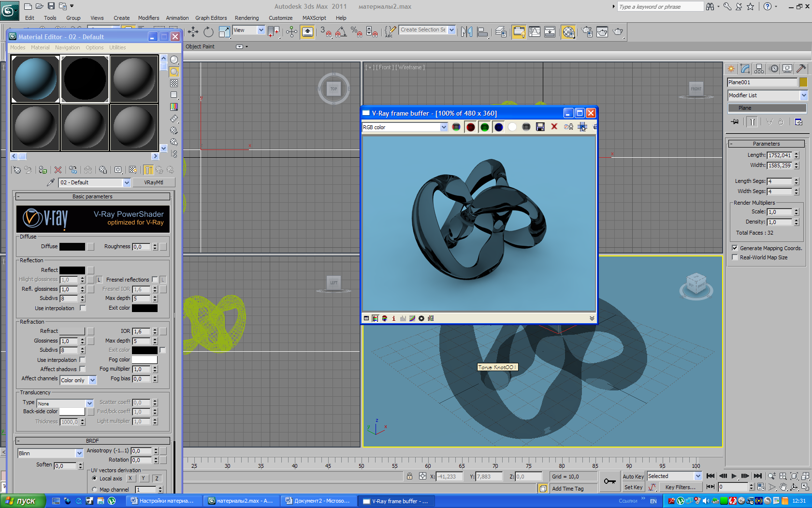Click the Key Filters button
This screenshot has width=812, height=508.
tap(680, 487)
